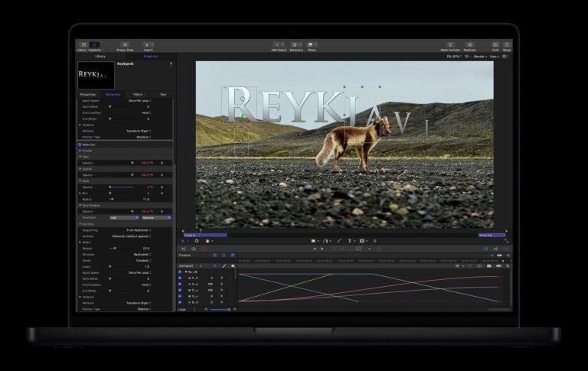The image size is (588, 371).
Task: Adjust the timeline zoom slider
Action: tap(220, 310)
